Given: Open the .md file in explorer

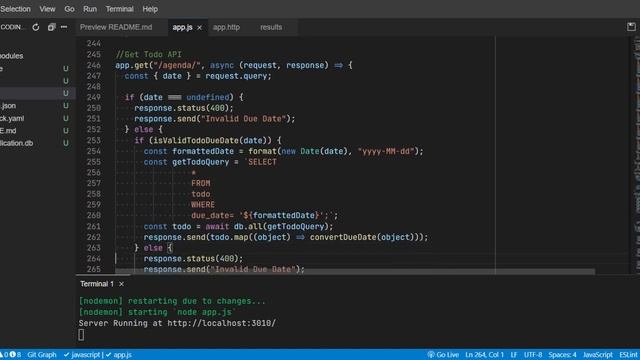Looking at the screenshot, I should click(x=8, y=131).
